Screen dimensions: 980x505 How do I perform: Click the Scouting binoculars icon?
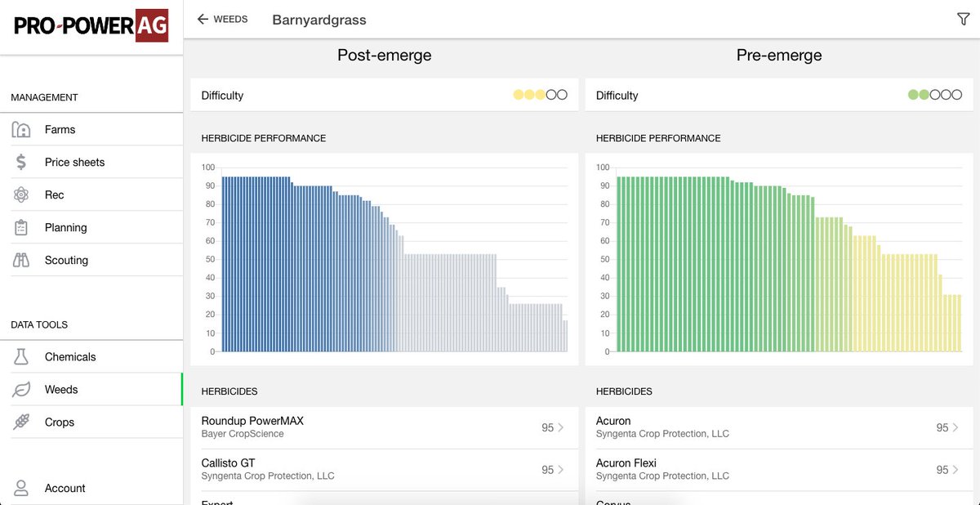(21, 260)
